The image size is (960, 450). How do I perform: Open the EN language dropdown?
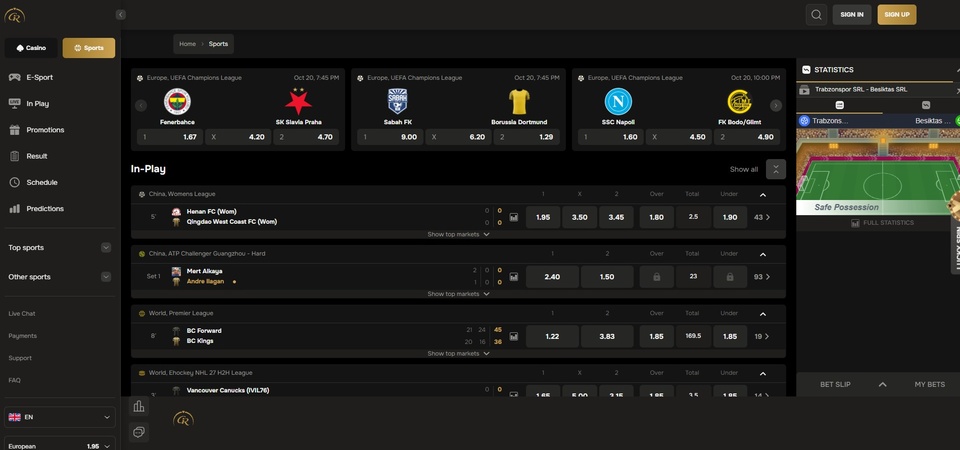[59, 417]
